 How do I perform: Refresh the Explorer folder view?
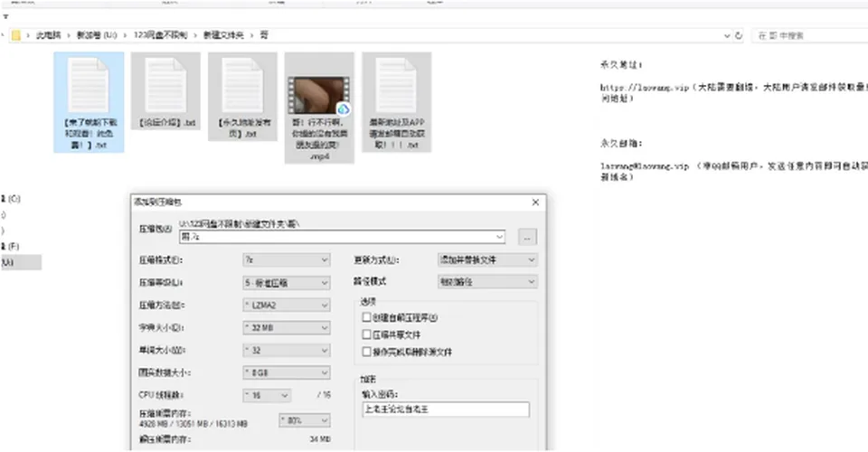point(738,35)
